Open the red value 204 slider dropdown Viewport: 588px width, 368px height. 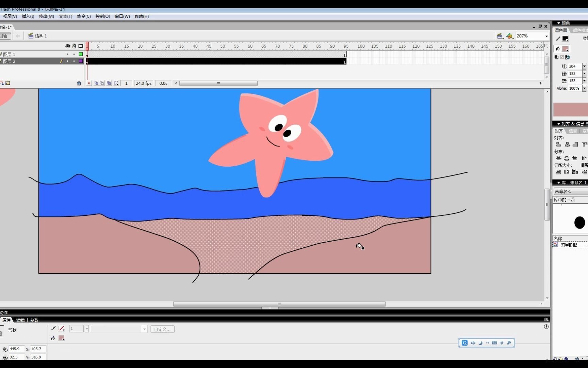point(584,66)
